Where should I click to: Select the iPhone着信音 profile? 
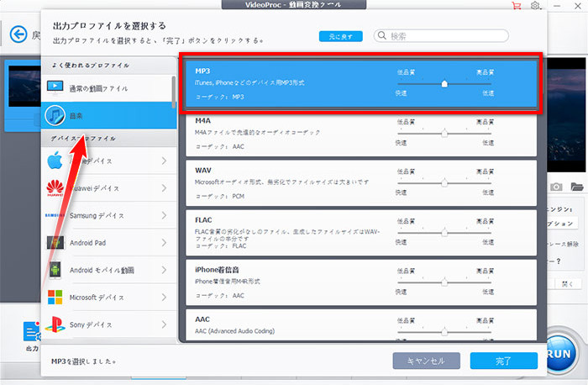coord(361,282)
